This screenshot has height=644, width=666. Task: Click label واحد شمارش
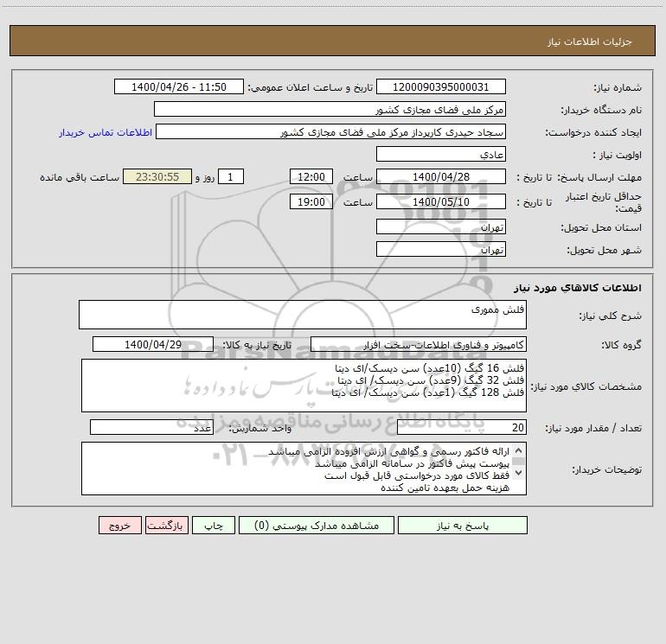260,429
